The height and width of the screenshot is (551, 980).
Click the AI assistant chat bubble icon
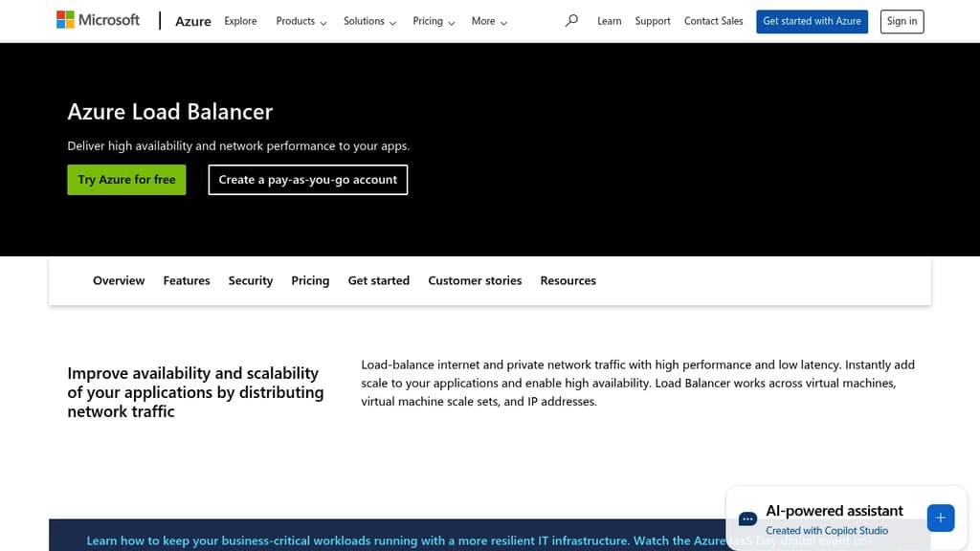click(x=747, y=518)
